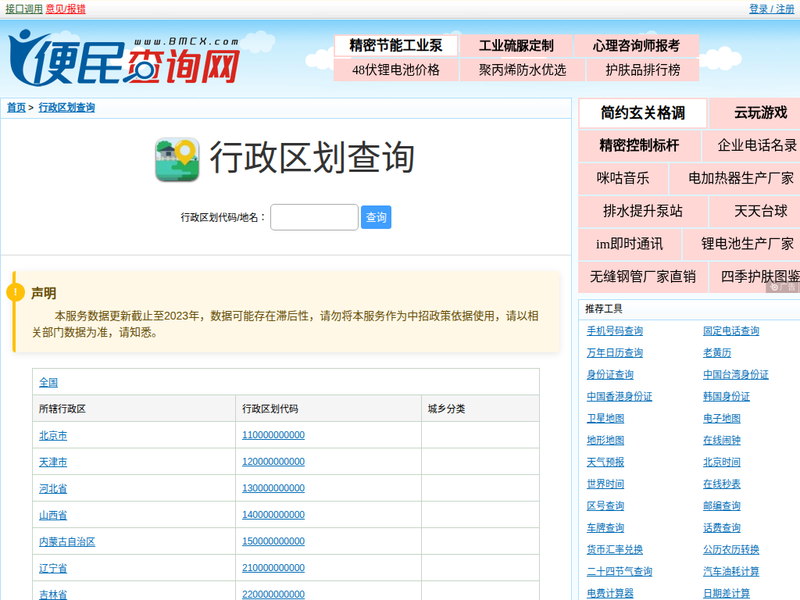Open the 聚丙烯防水优选 ad link
This screenshot has width=800, height=600.
point(522,70)
